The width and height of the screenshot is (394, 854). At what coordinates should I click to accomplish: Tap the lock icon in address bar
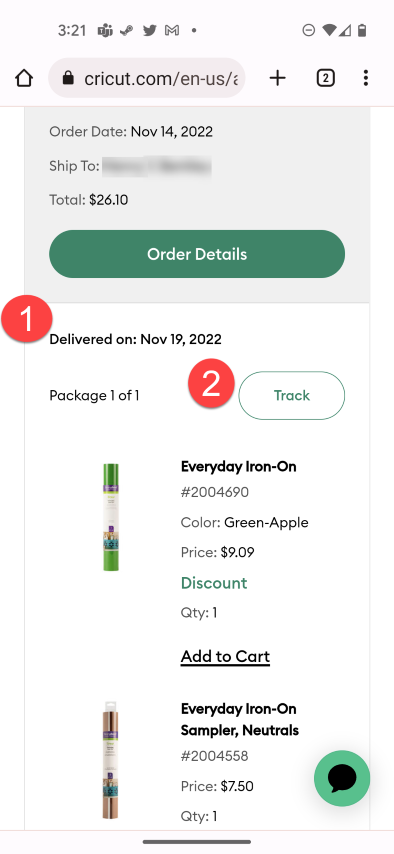click(68, 78)
